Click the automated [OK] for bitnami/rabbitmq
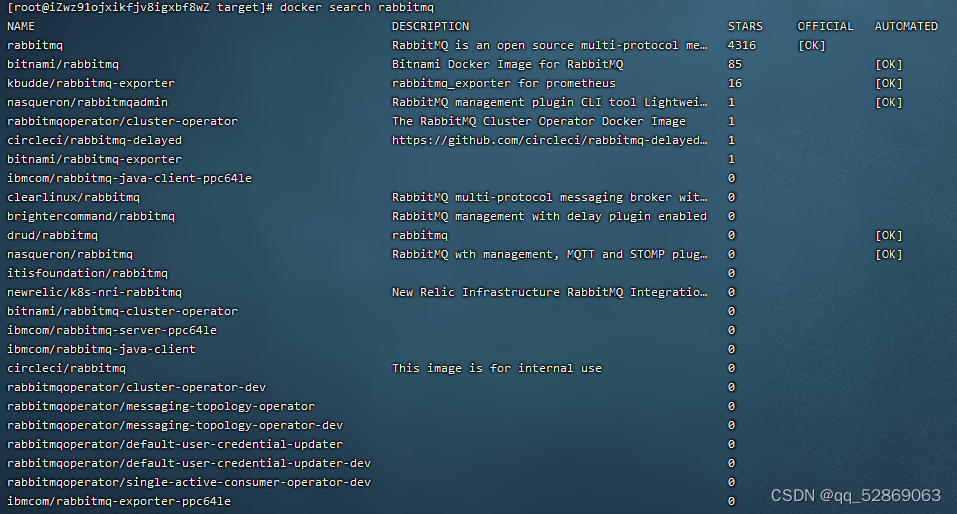Viewport: 957px width, 514px height. (x=889, y=64)
